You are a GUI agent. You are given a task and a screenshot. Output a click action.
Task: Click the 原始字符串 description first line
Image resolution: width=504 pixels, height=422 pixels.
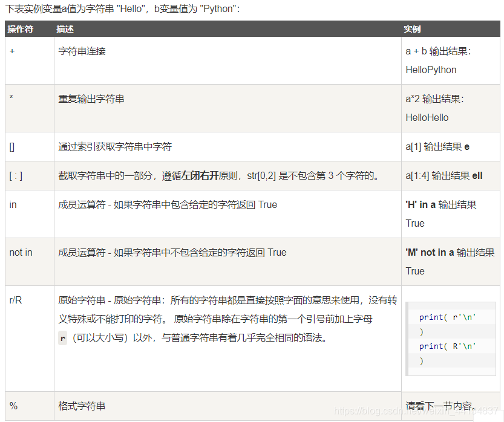(227, 300)
